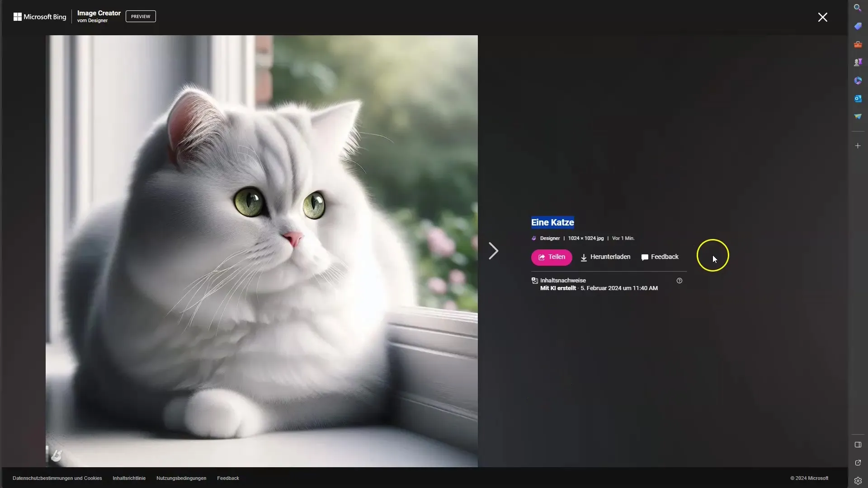Click the Inhaltsnachweise info icon
The image size is (868, 488).
tap(679, 280)
